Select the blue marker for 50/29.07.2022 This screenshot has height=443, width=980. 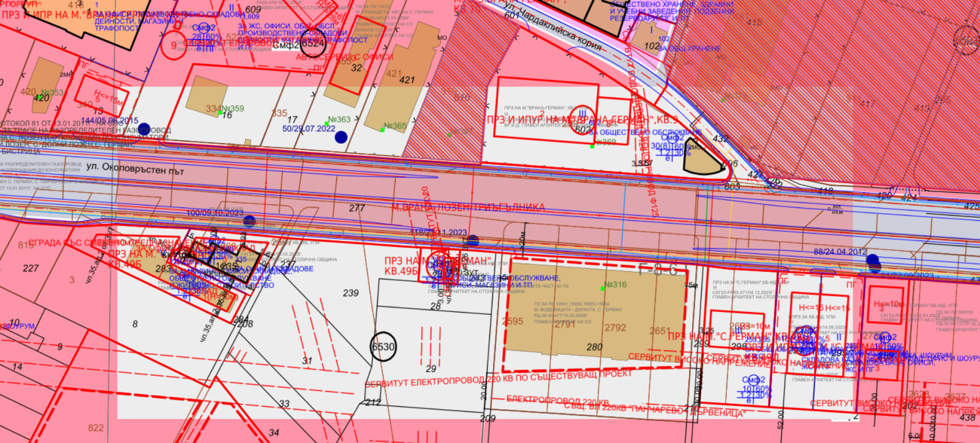point(341,136)
